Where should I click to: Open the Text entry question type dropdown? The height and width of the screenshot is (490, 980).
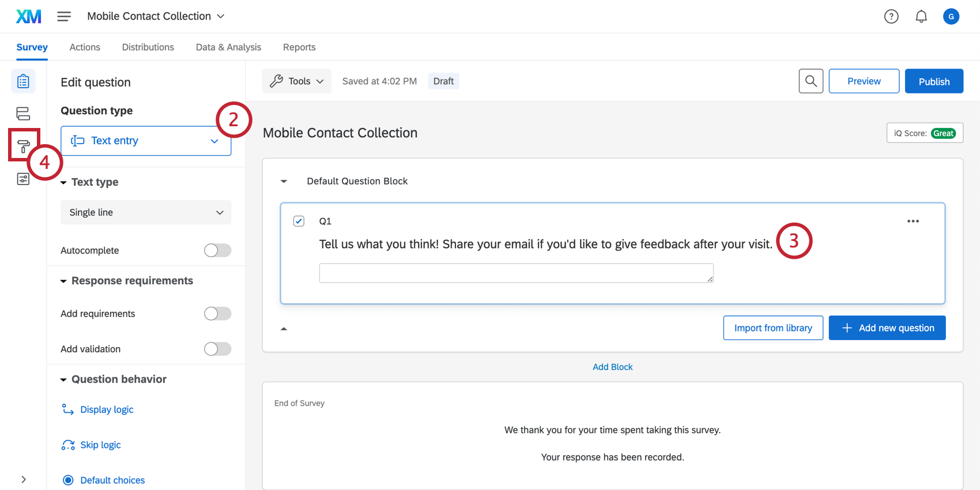[146, 141]
